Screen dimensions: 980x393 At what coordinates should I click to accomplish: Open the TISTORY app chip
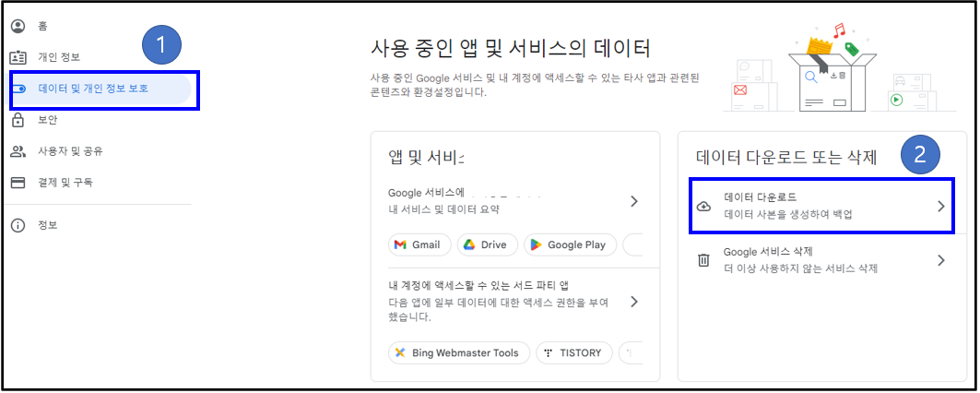[574, 353]
